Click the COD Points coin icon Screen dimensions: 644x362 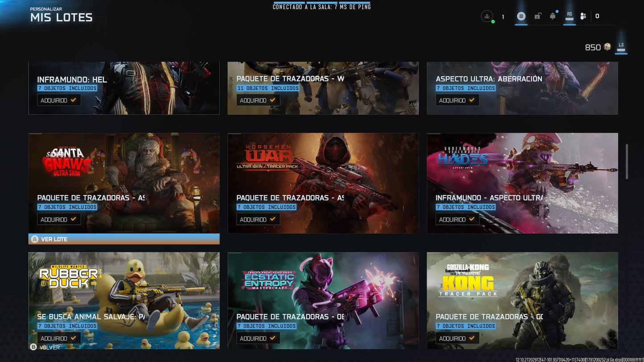point(607,47)
